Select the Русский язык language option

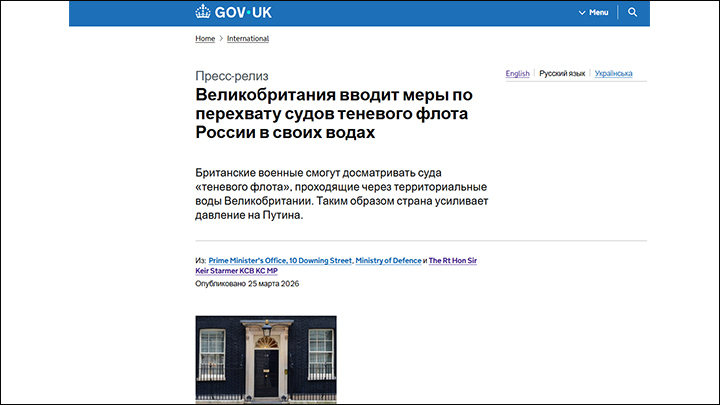pyautogui.click(x=562, y=73)
